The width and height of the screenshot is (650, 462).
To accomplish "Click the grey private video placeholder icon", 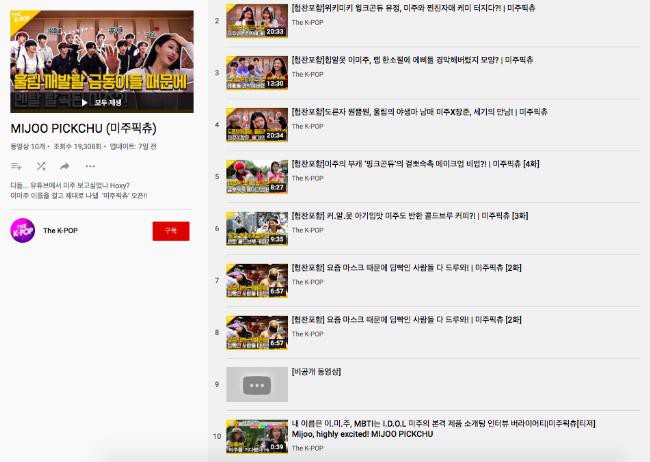I will point(257,384).
